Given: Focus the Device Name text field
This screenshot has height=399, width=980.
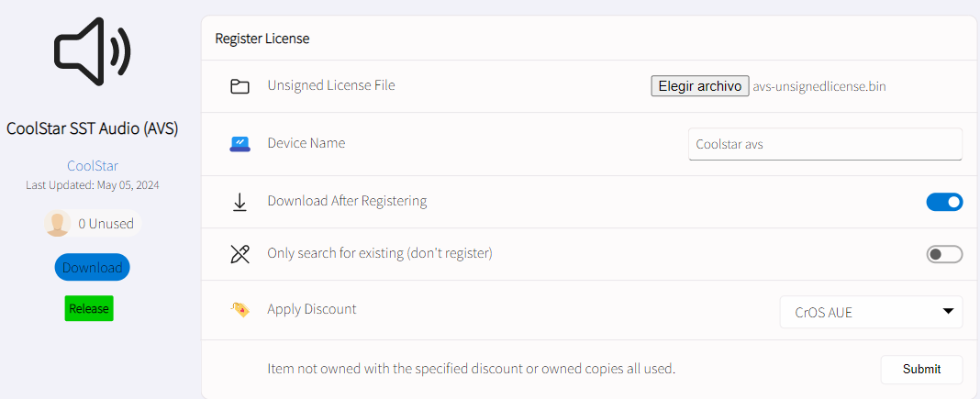Looking at the screenshot, I should pos(825,144).
